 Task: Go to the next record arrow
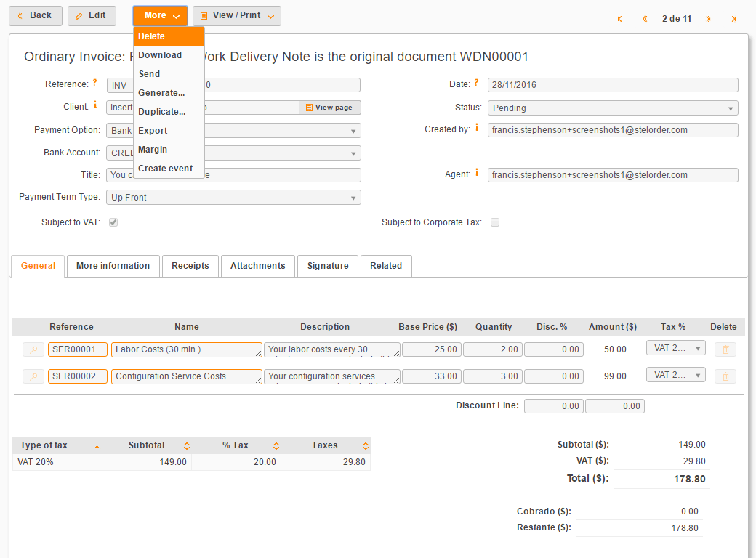pyautogui.click(x=708, y=20)
